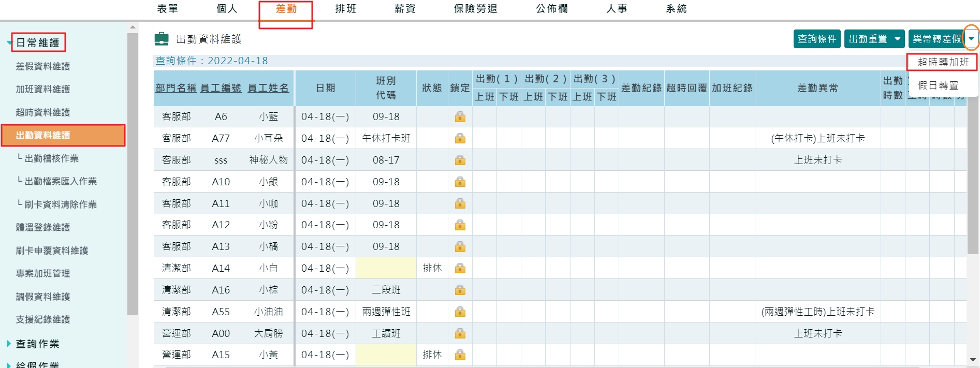Viewport: 980px width, 368px height.
Task: Select 超時轉加班 from the dropdown menu
Action: click(x=943, y=62)
